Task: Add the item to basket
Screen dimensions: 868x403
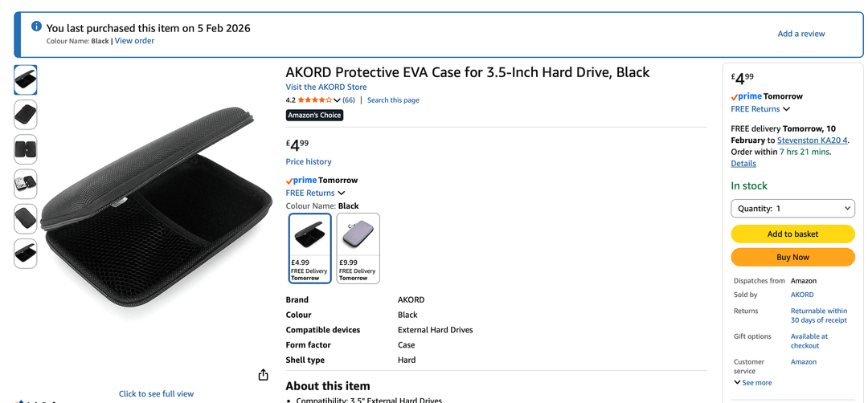Action: tap(792, 234)
